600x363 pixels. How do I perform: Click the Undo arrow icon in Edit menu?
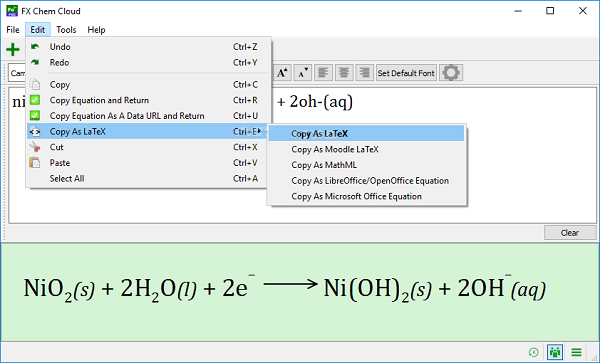(x=35, y=46)
